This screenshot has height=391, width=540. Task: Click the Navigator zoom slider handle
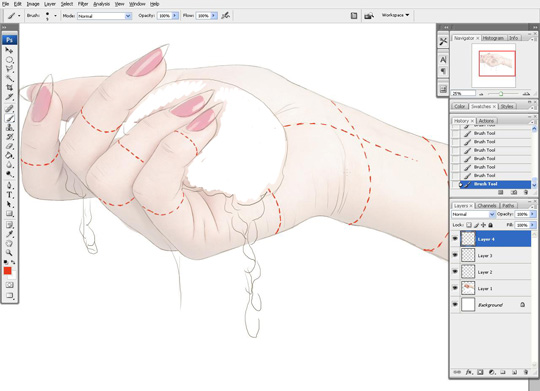point(501,94)
